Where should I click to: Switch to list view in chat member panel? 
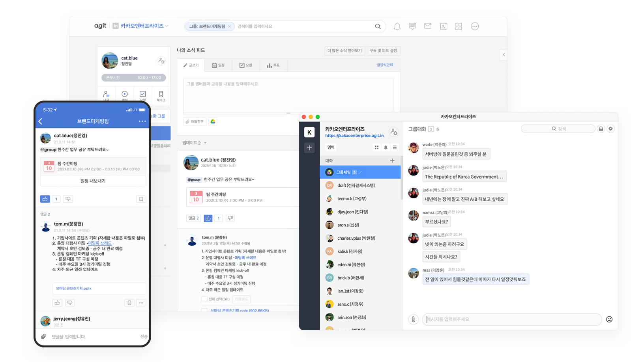(395, 147)
